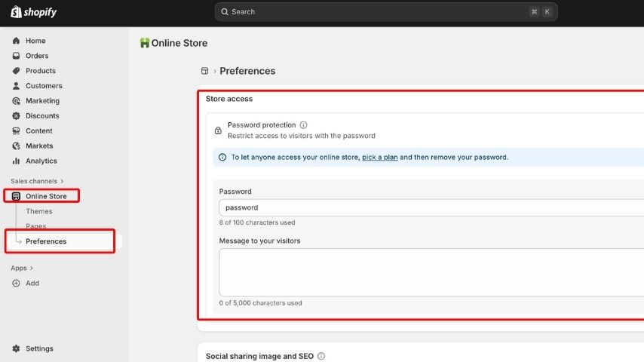Viewport: 644px width, 362px height.
Task: Click the command key badge in search
Action: tap(534, 12)
